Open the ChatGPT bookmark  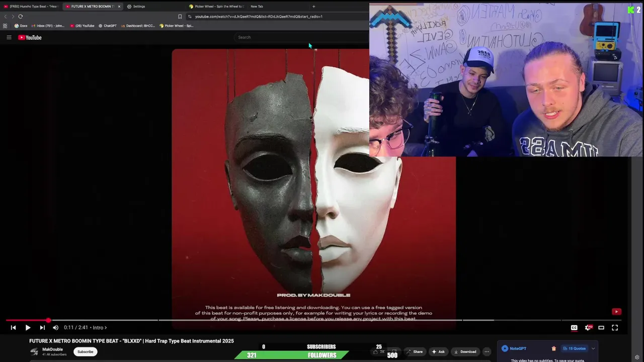(108, 26)
